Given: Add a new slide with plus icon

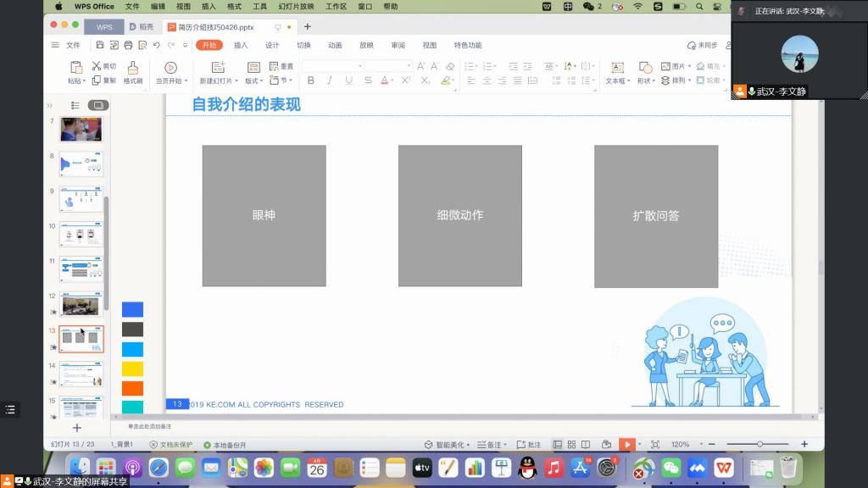Looking at the screenshot, I should [76, 428].
